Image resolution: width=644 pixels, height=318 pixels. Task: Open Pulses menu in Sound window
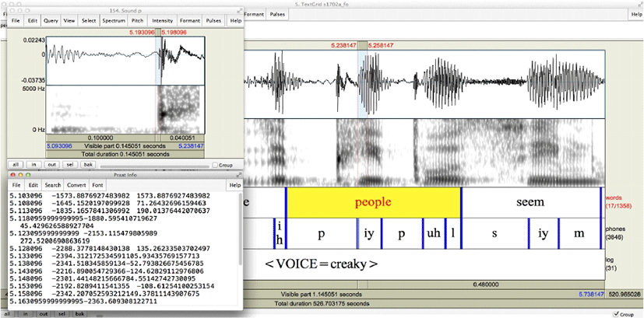tap(213, 20)
